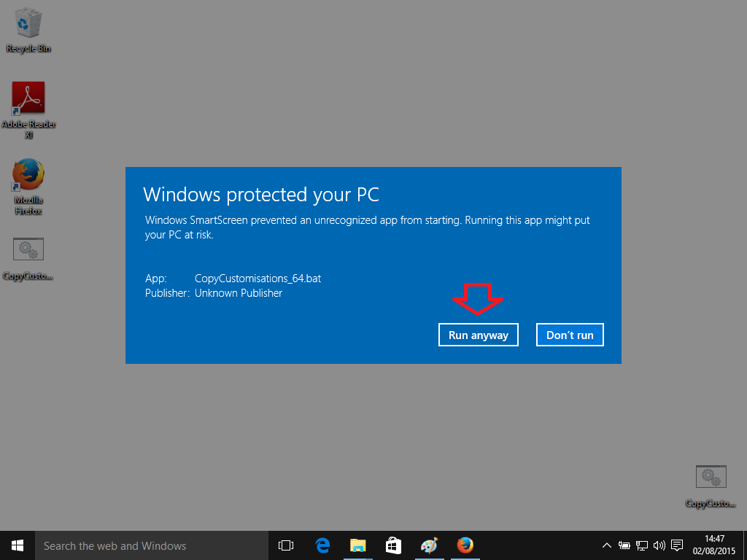Click the Windows protected your PC heading
747x560 pixels.
(x=261, y=195)
